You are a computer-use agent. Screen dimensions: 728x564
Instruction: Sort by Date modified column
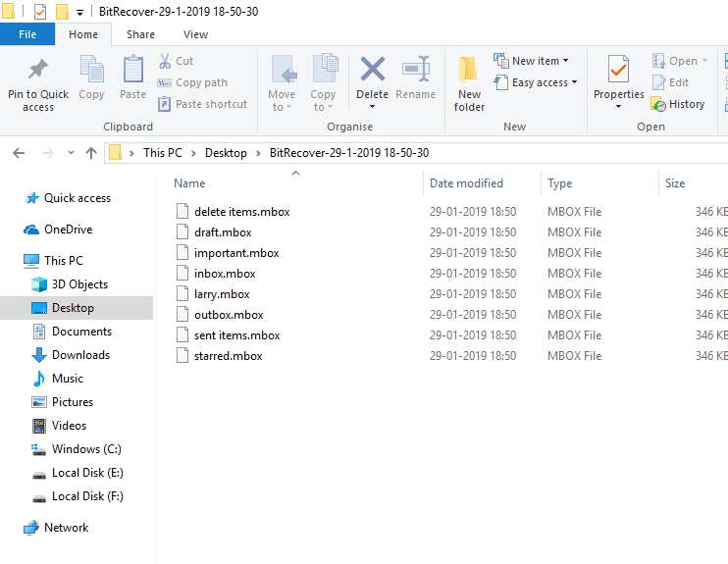pyautogui.click(x=466, y=183)
